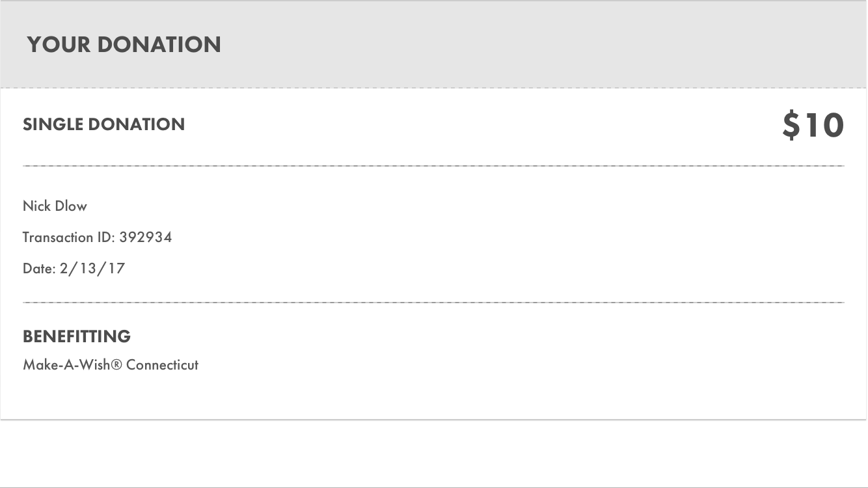The image size is (868, 488).
Task: Click the word Connecticut in charity name
Action: click(x=162, y=364)
